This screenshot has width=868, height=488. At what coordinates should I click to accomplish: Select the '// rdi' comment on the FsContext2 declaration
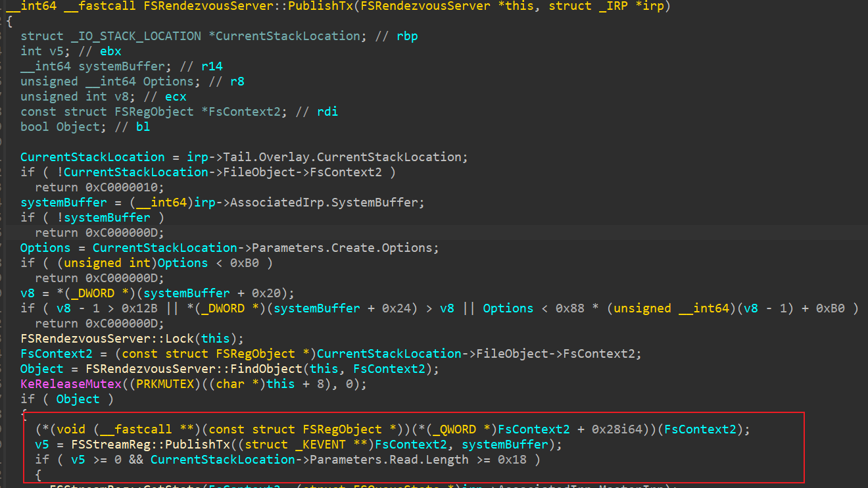tap(317, 112)
